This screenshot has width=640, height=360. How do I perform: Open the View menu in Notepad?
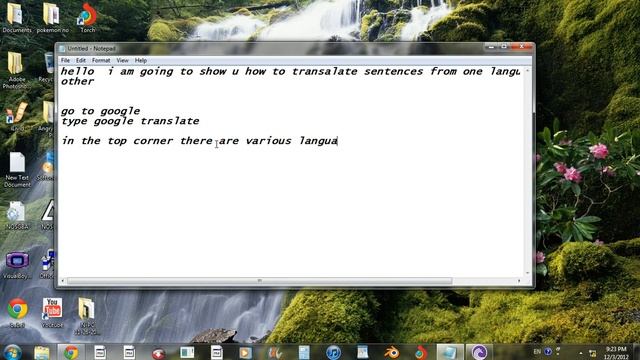(x=122, y=60)
